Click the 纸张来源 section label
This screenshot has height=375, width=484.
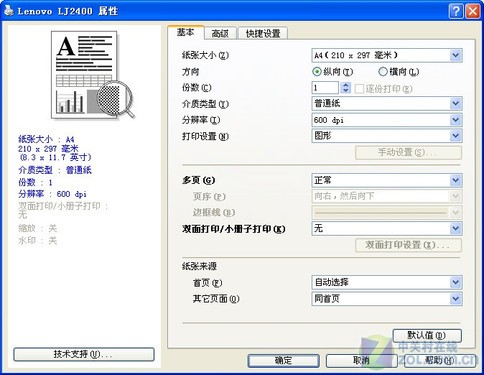pyautogui.click(x=199, y=266)
